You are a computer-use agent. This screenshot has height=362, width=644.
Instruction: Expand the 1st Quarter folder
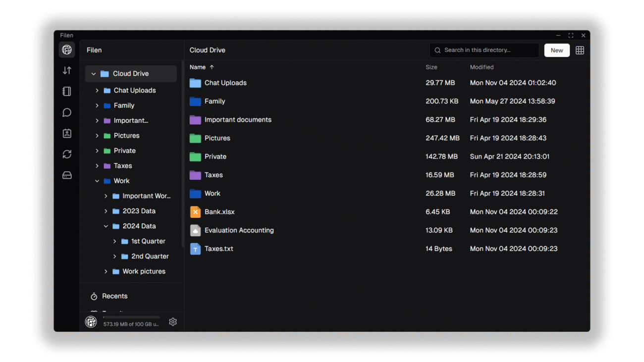[x=115, y=242]
